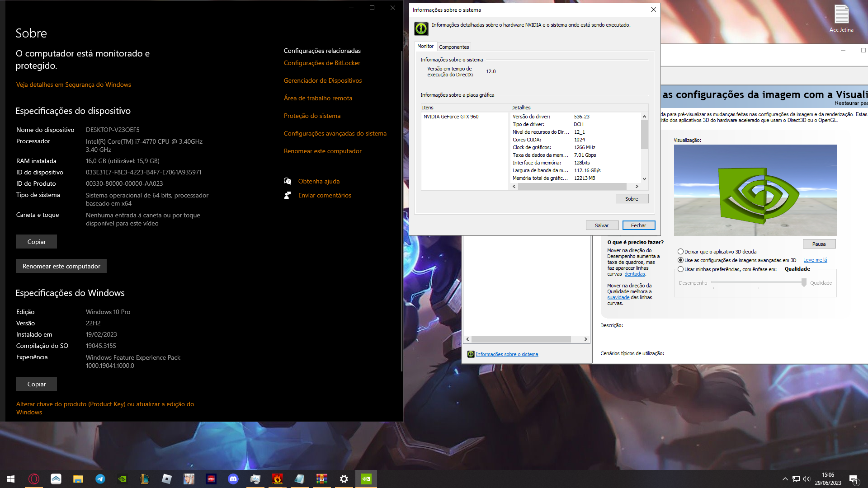Click the Pausa button under preview
868x488 pixels.
[x=819, y=244]
